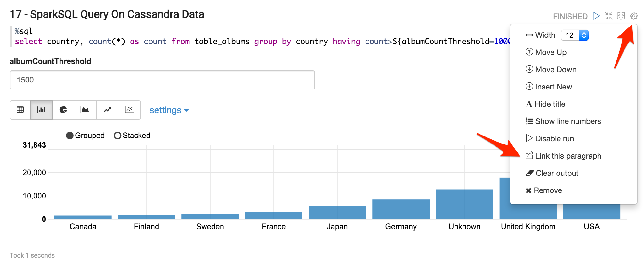Click the Japan bar in the chart
Screen dimensions: 644x264
pos(337,213)
